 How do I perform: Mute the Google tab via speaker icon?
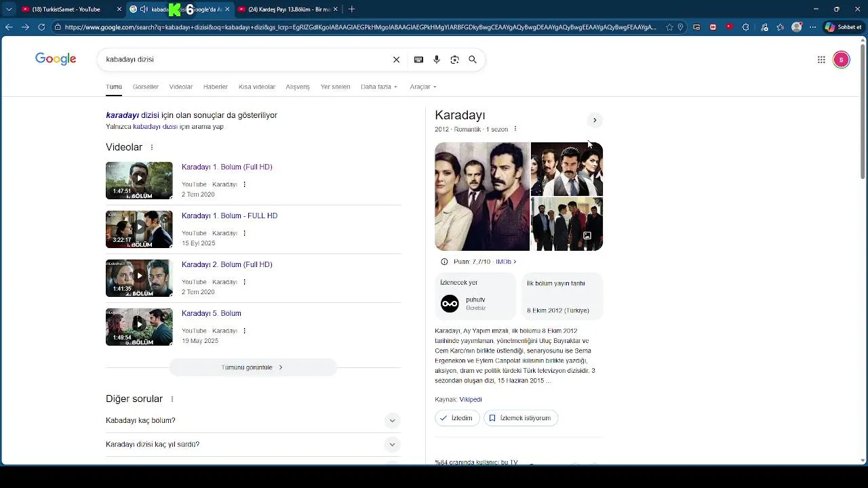click(x=144, y=9)
